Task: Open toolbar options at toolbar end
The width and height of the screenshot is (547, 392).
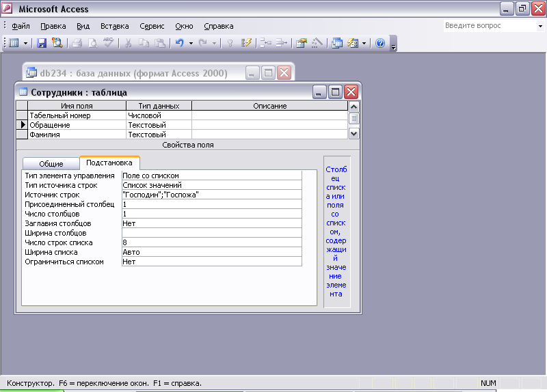Action: coord(393,44)
